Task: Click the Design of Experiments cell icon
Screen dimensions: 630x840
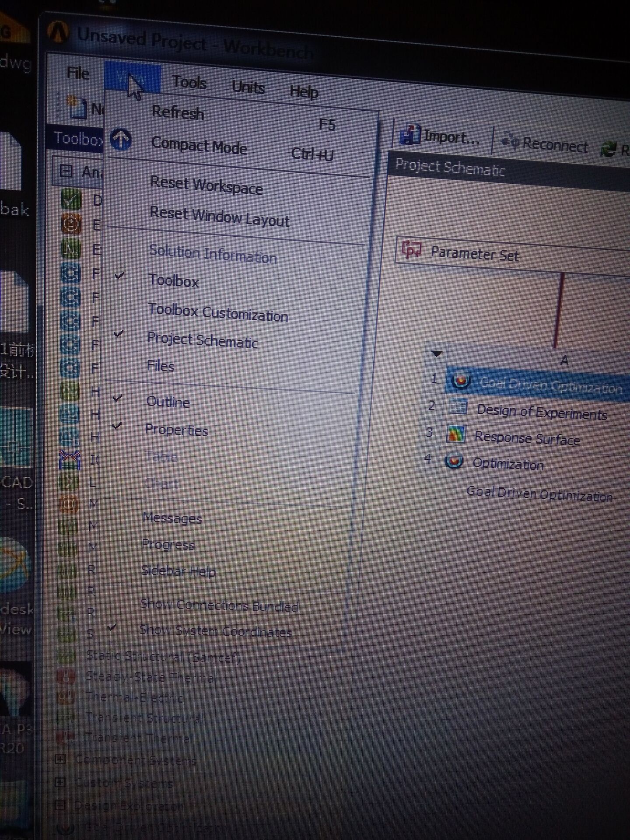Action: click(x=458, y=408)
